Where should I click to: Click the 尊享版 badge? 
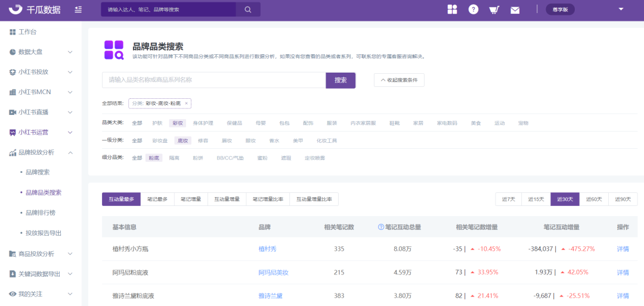point(560,10)
